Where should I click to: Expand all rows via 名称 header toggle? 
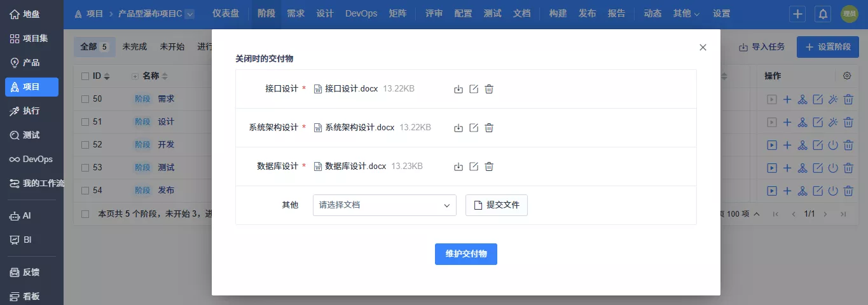click(x=135, y=76)
